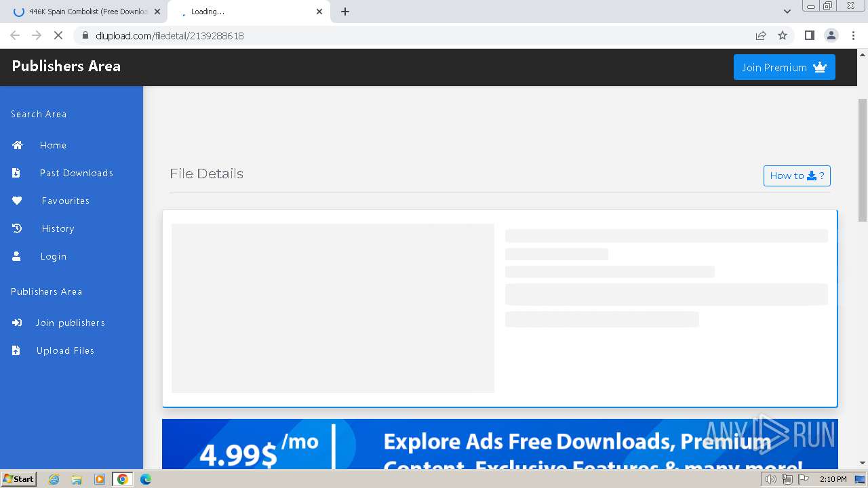Click the Past Downloads file icon

16,173
